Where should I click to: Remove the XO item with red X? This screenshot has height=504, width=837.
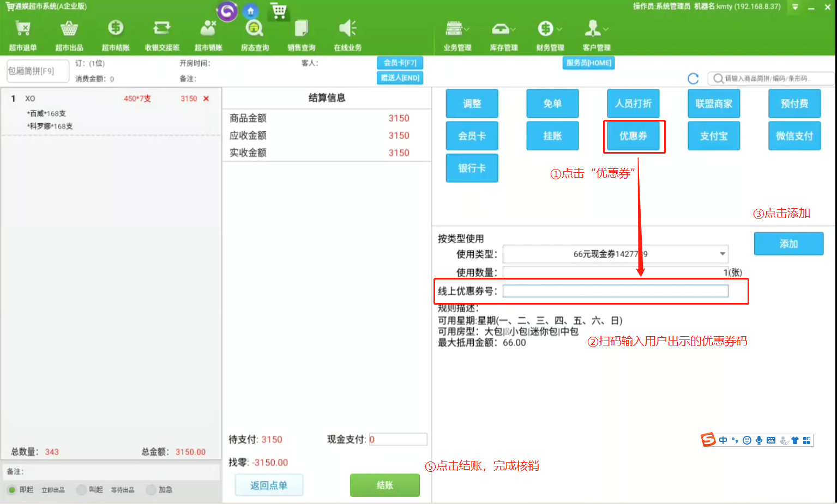(x=206, y=99)
